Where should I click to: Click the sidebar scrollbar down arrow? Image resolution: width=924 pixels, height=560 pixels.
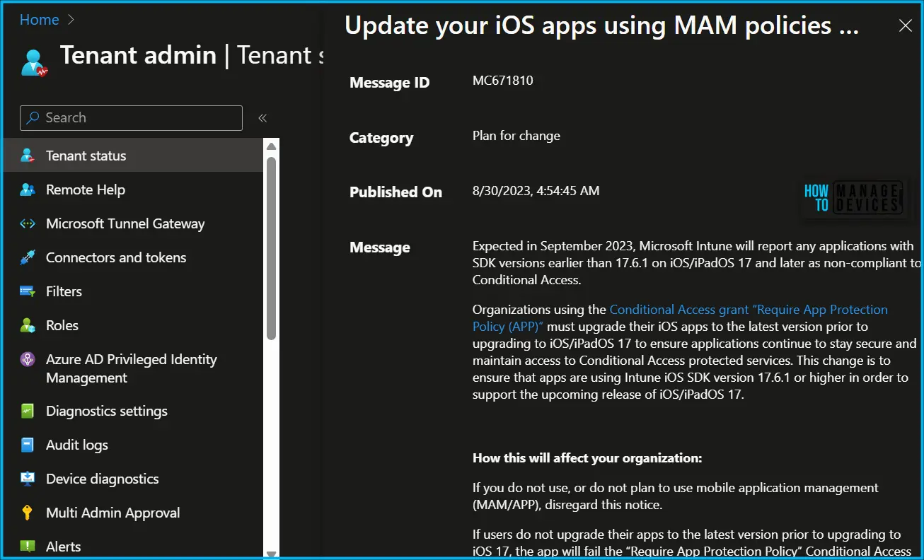(271, 553)
